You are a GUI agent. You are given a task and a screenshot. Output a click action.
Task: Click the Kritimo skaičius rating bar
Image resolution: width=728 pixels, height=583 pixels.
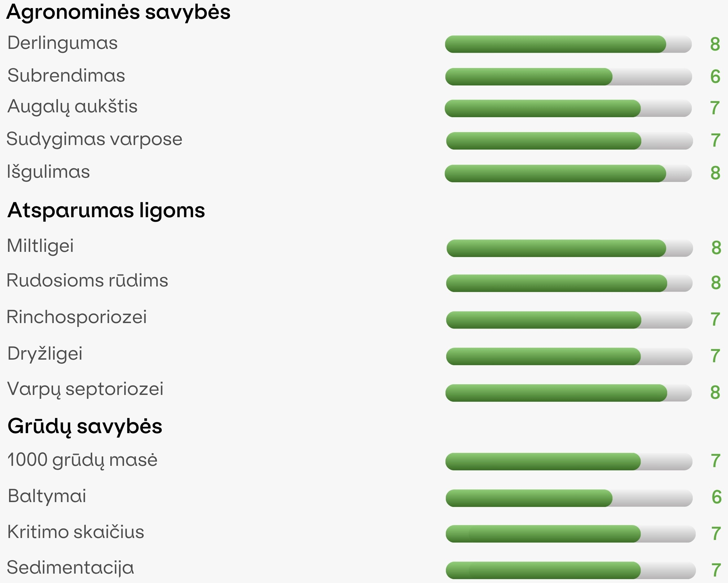[x=571, y=534]
